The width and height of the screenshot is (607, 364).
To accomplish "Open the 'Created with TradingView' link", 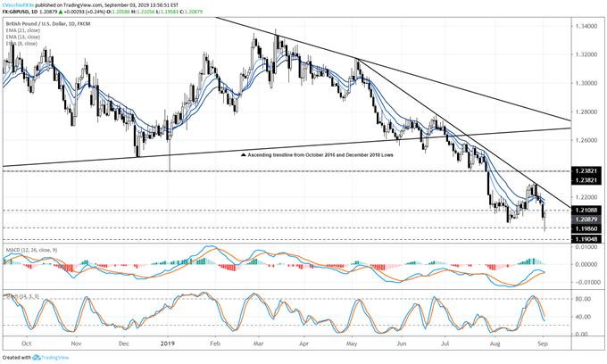I will pos(36,358).
